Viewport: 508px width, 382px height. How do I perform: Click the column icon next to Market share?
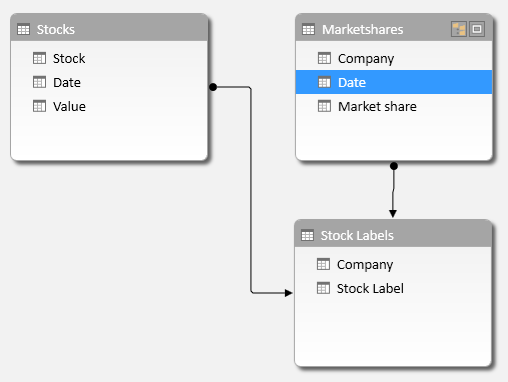pos(324,106)
